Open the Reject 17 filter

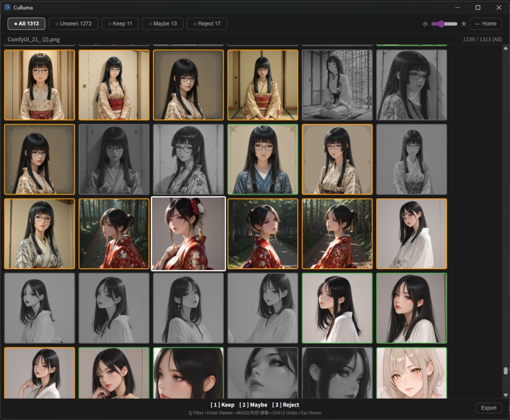(207, 24)
